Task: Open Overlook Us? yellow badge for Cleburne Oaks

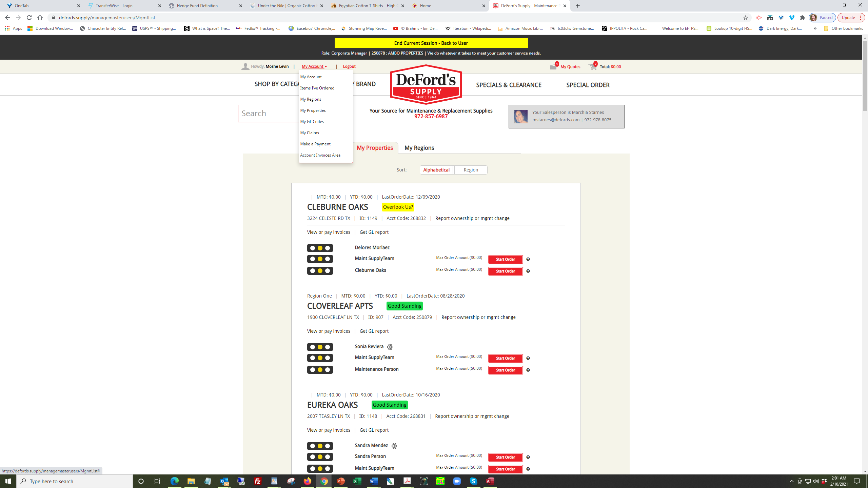Action: pos(398,207)
